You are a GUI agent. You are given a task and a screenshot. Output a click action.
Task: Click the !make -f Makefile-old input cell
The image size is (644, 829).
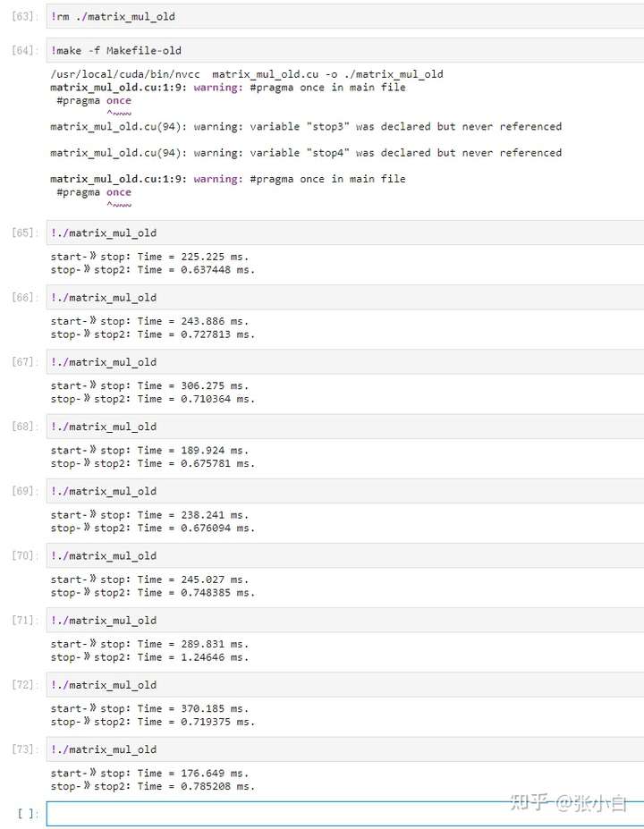click(344, 50)
